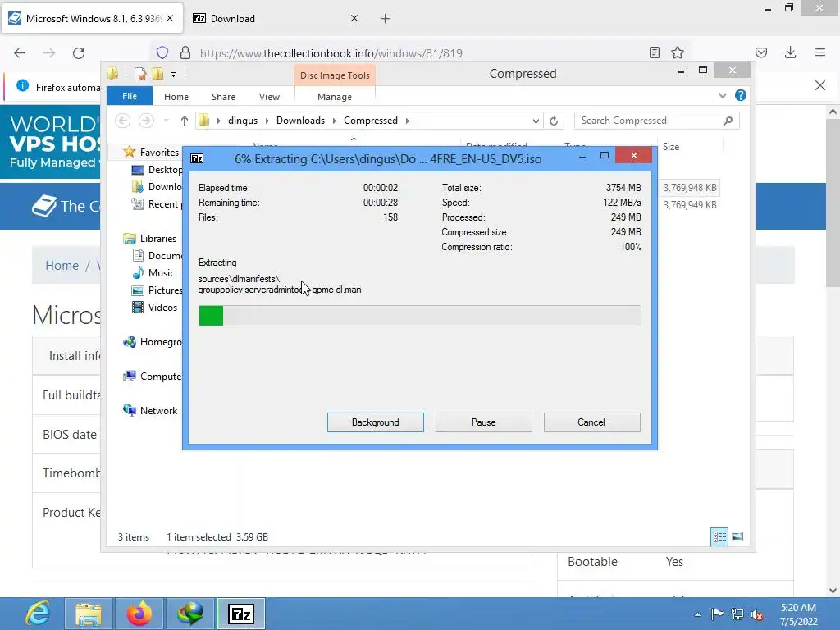The height and width of the screenshot is (630, 840).
Task: Open Videos library in sidebar
Action: point(162,308)
